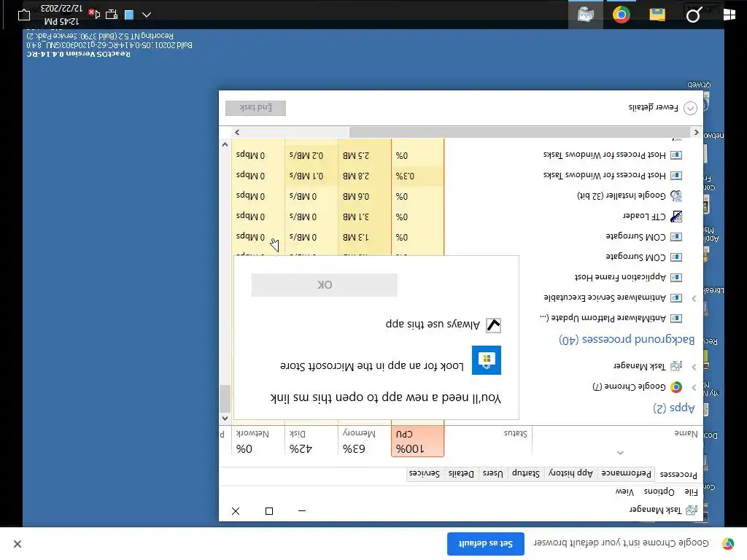Select the CTF Loader process name
This screenshot has height=560, width=747.
(644, 217)
